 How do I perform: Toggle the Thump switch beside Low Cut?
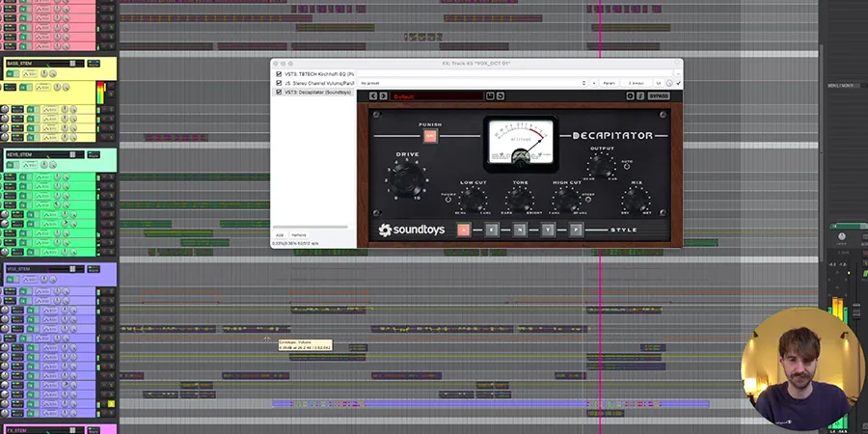tap(448, 200)
